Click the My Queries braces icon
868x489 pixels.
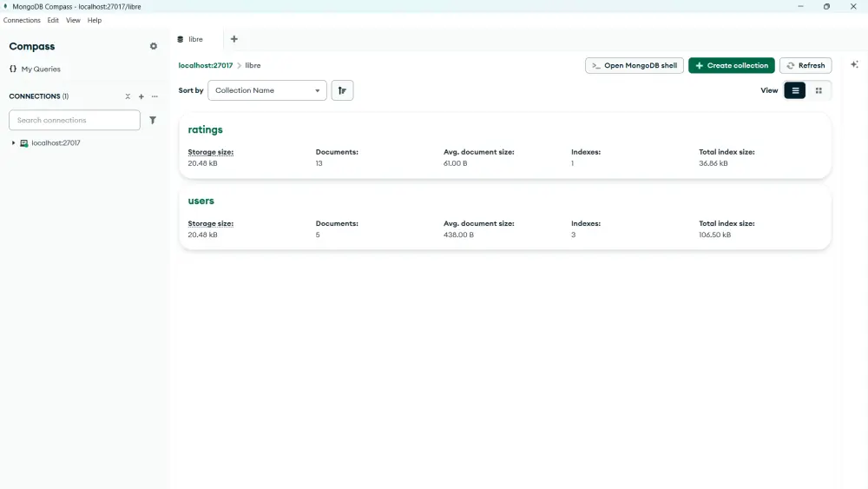pyautogui.click(x=13, y=69)
